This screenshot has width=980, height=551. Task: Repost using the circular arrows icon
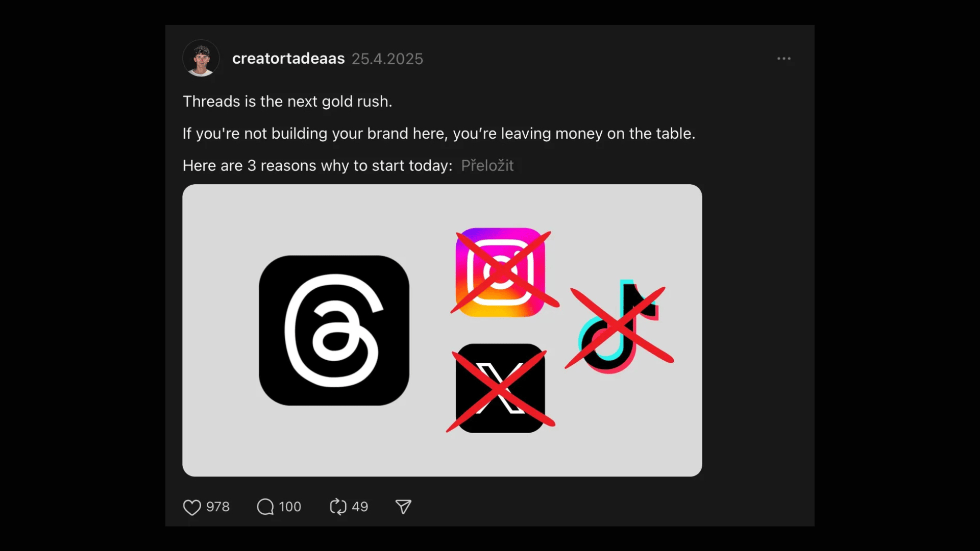[x=338, y=507]
